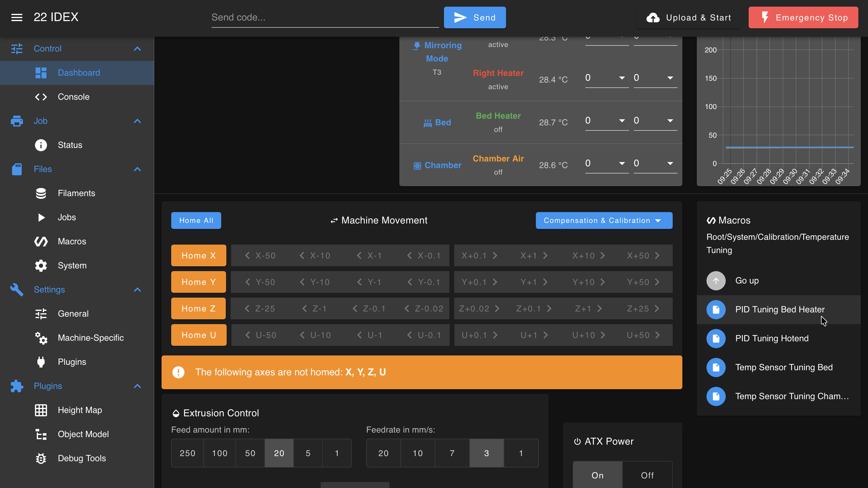Click the Debug Tools bug icon
Screen dimensions: 868x488
41,458
